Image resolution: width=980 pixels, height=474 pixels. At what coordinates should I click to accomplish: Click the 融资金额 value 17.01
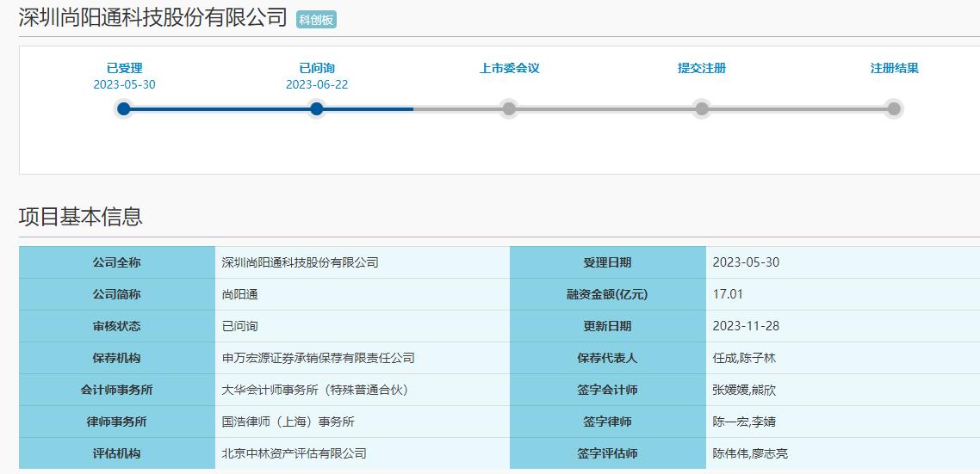tap(728, 294)
